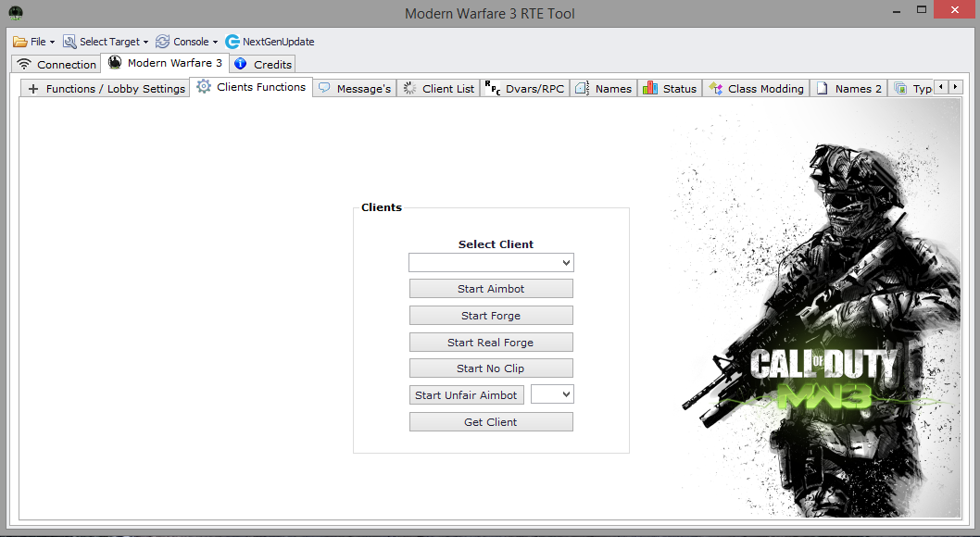Screen dimensions: 980x537
Task: Click the Console refresh icon
Action: pos(163,42)
